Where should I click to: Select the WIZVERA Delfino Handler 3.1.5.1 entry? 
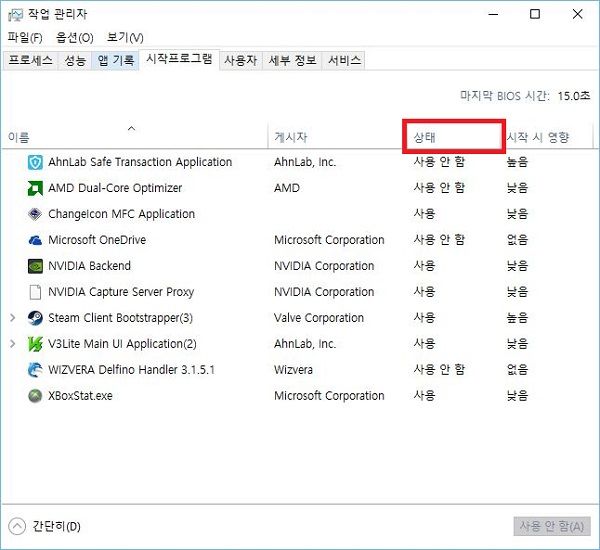tap(300, 370)
